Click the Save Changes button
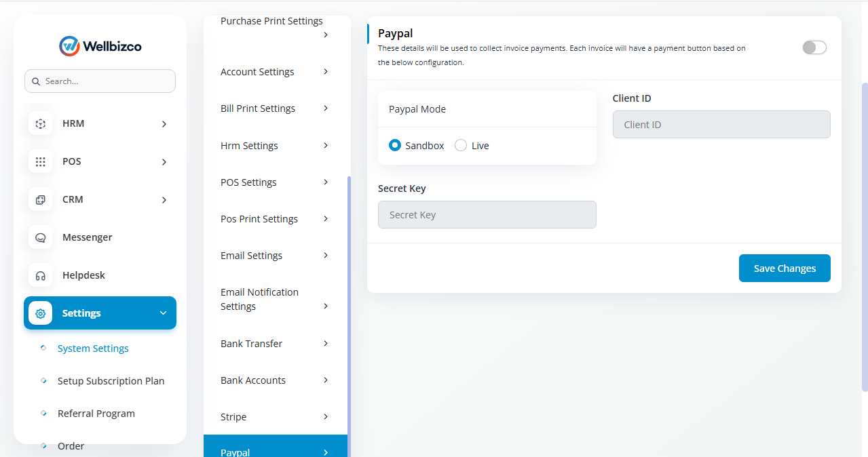The height and width of the screenshot is (457, 868). tap(785, 269)
